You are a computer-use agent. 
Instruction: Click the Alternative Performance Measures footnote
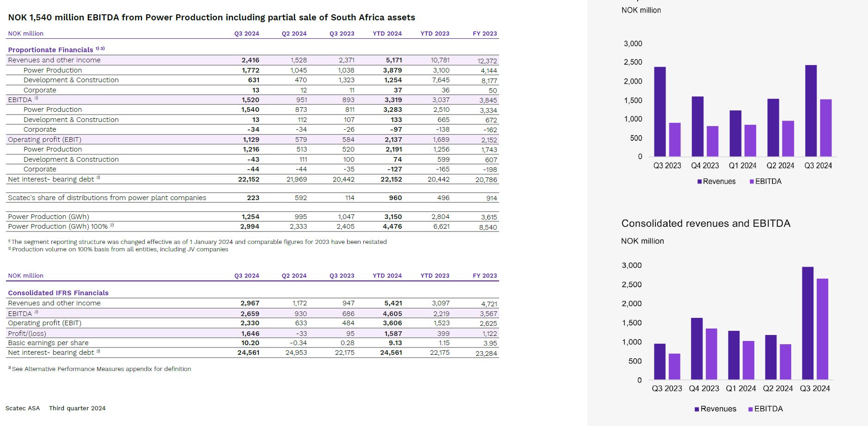101,369
